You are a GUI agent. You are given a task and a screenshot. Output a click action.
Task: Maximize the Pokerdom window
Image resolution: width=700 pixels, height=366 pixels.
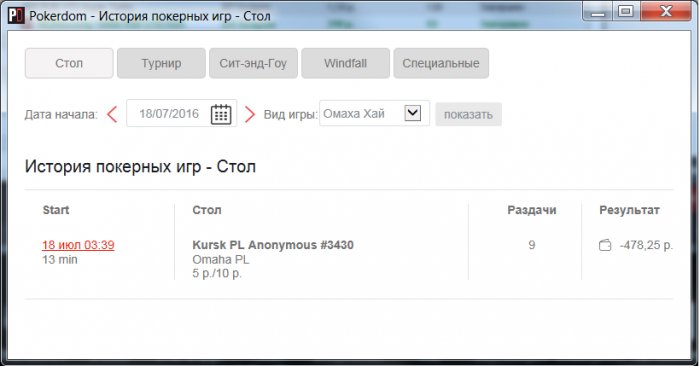626,12
